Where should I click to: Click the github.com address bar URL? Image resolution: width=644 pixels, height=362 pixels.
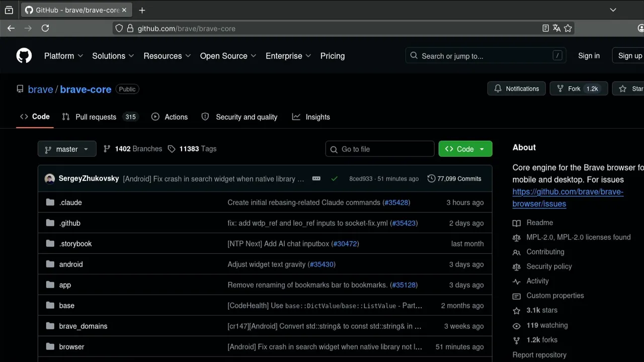(187, 29)
